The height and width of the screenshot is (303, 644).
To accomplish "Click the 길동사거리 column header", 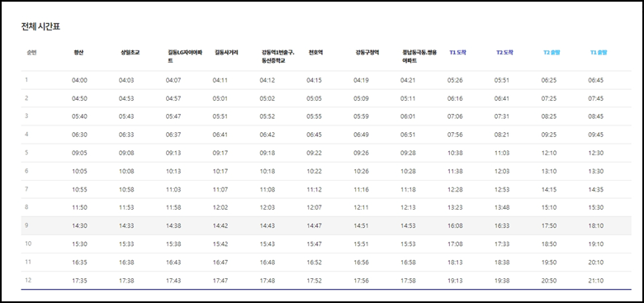I will (226, 53).
